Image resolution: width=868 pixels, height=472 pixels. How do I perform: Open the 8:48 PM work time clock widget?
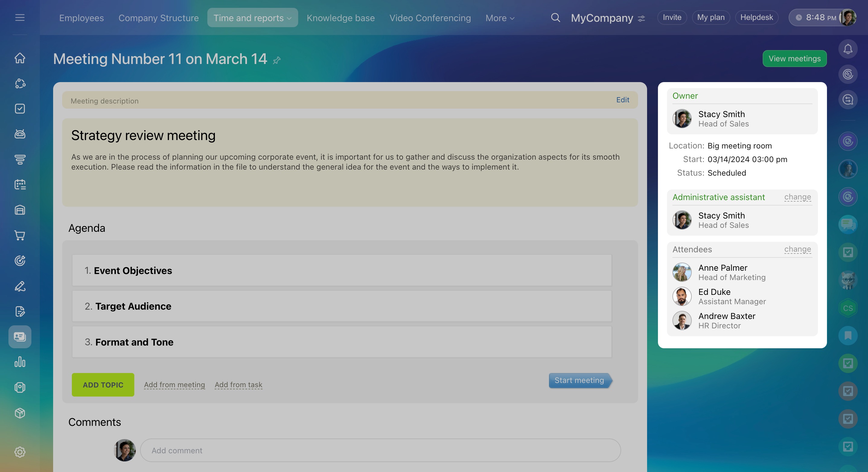click(x=816, y=18)
